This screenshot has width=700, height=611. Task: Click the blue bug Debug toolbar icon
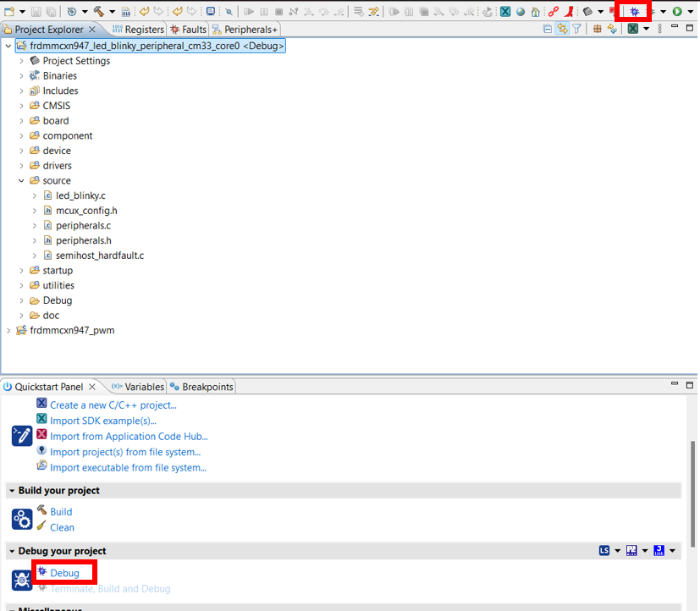click(x=633, y=12)
